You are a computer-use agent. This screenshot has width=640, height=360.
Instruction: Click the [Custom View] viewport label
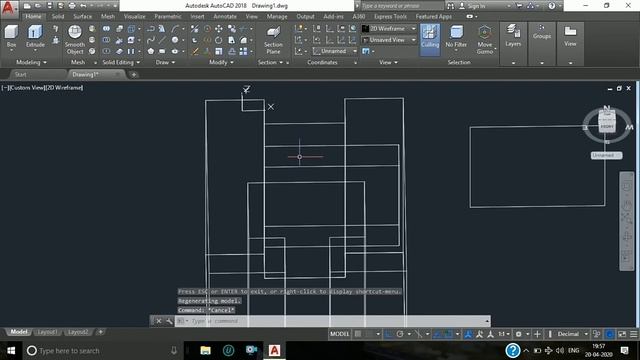(x=28, y=87)
